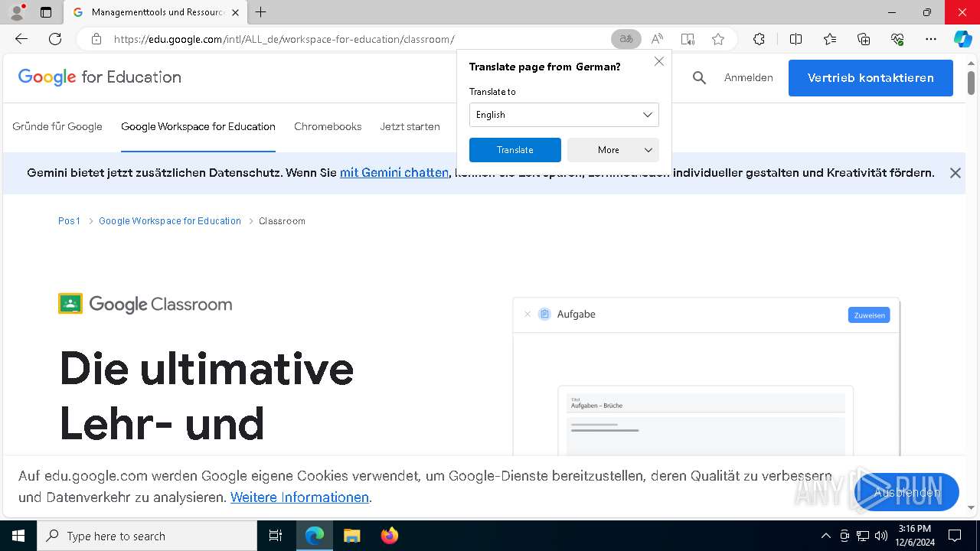Toggle split screen icon
This screenshot has height=551, width=980.
[795, 39]
